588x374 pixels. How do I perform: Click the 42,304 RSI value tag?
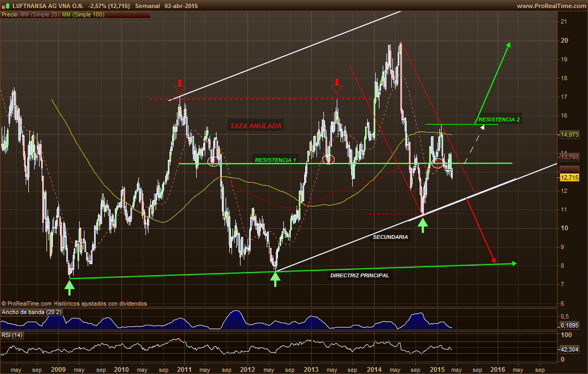(569, 349)
